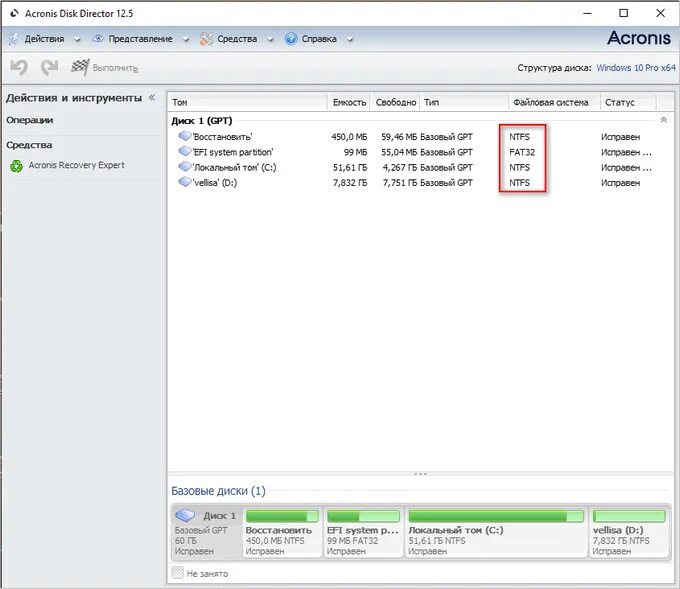
Task: Click the Acronis logo in title bar
Action: [x=14, y=13]
